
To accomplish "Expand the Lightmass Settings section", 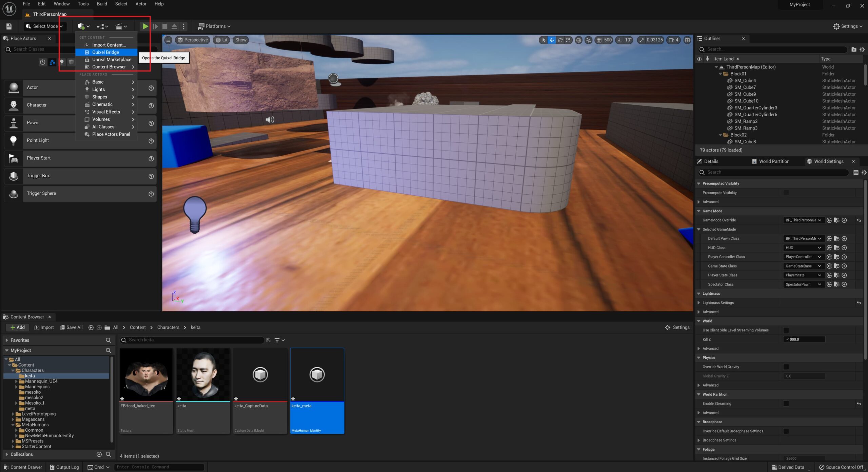I will pyautogui.click(x=699, y=303).
